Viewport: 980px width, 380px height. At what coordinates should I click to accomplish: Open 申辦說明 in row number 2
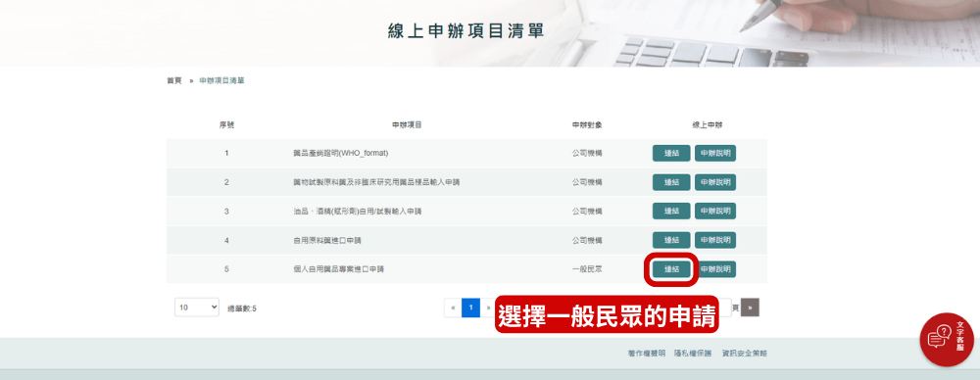tap(715, 182)
